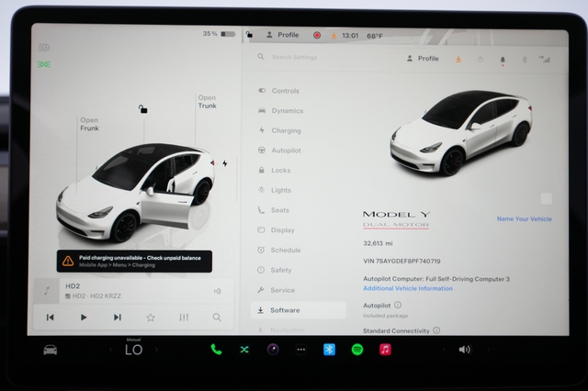Open the audio equalizer settings icon
Image resolution: width=588 pixels, height=391 pixels.
(184, 318)
